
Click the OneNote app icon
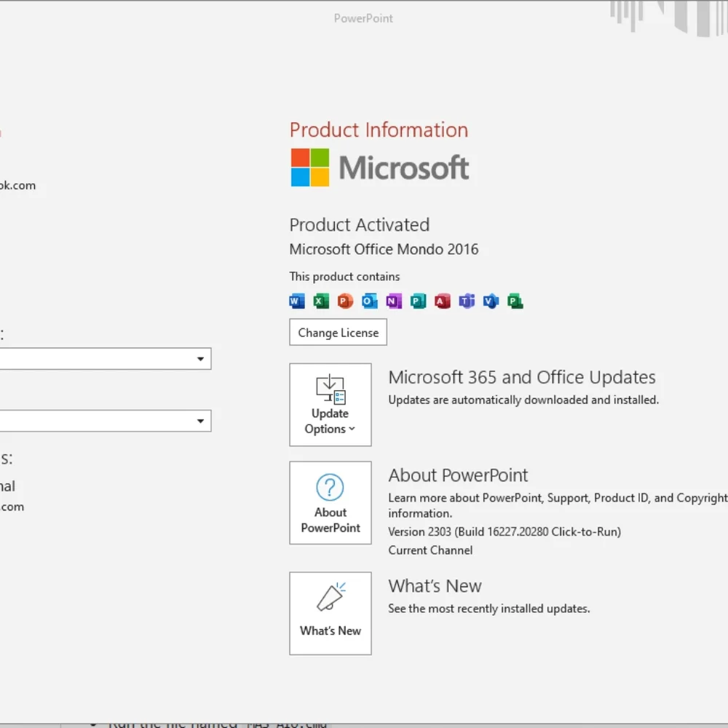pyautogui.click(x=394, y=301)
